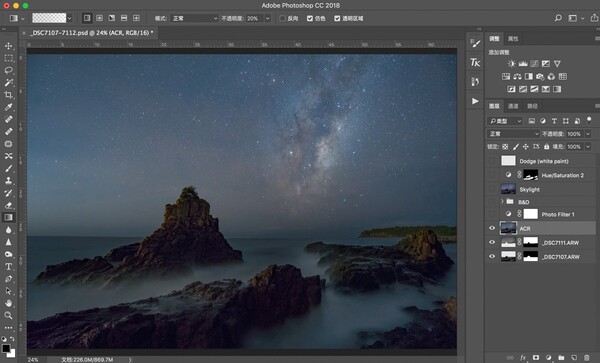Enable the Reverse gradient checkbox
This screenshot has height=363, width=600.
282,18
